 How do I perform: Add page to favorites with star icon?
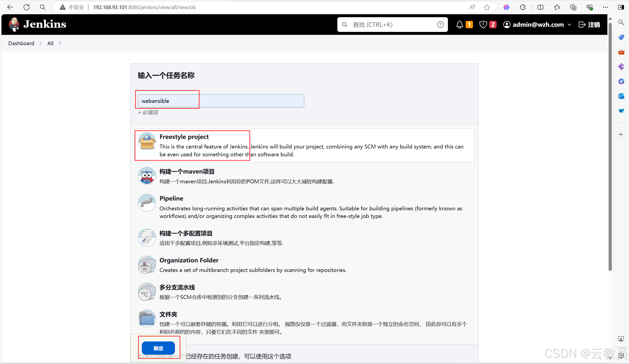[x=487, y=7]
